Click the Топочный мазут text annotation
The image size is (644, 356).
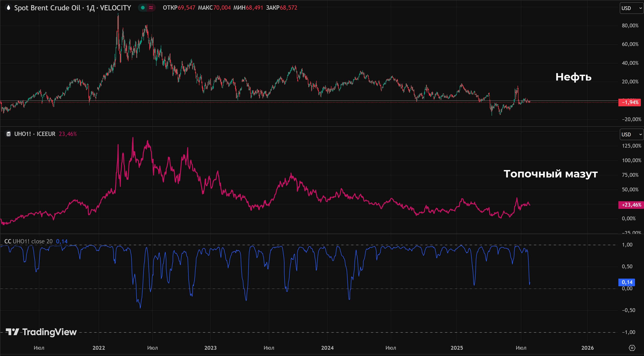tap(551, 174)
